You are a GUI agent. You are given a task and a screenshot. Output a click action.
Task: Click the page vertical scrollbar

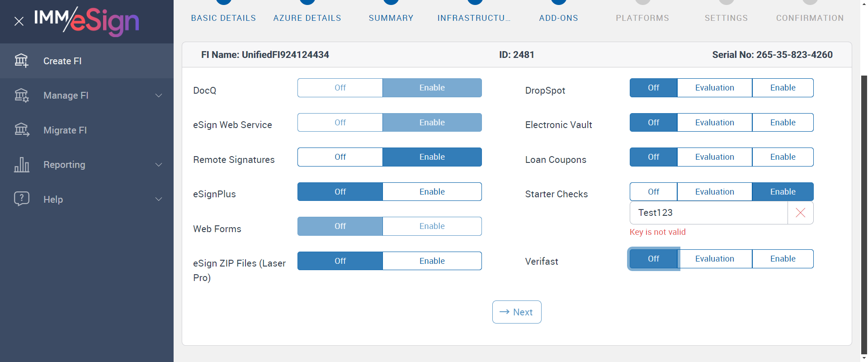point(864,215)
